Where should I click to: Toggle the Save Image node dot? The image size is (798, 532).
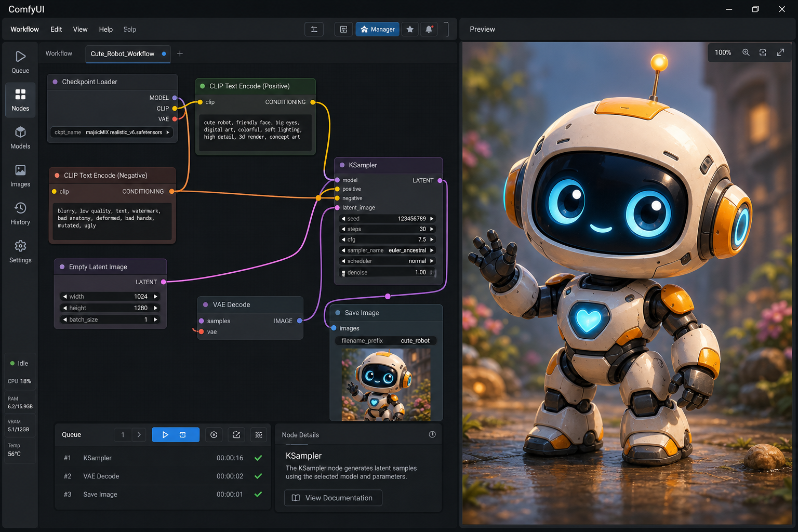(x=338, y=313)
